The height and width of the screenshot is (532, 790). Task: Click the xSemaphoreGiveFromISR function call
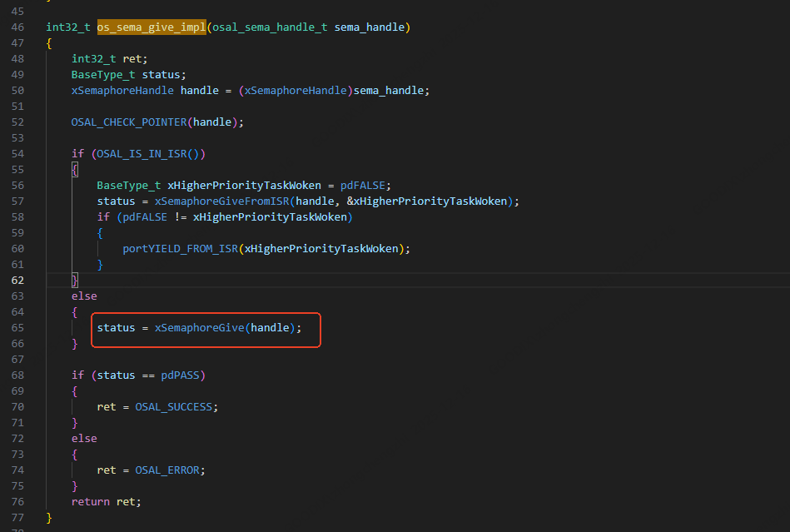(x=219, y=201)
